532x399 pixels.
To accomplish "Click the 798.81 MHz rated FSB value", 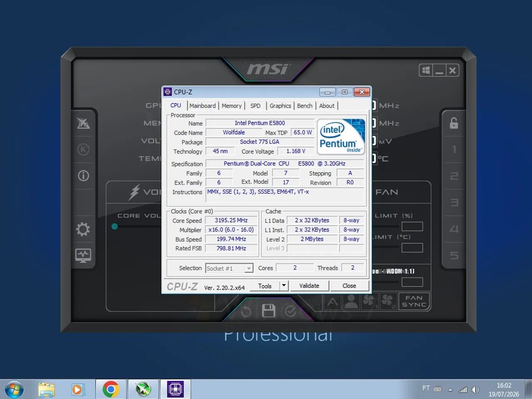I will click(231, 248).
